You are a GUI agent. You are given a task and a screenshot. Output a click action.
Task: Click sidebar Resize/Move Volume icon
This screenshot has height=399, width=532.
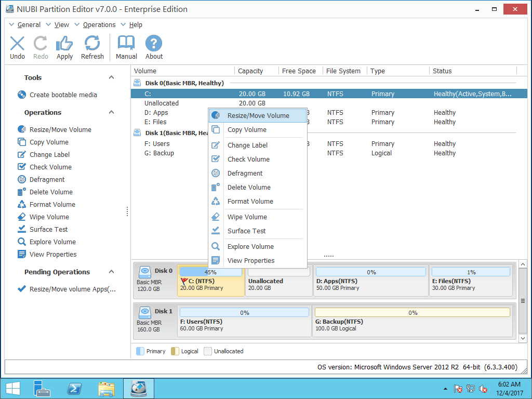pos(22,129)
